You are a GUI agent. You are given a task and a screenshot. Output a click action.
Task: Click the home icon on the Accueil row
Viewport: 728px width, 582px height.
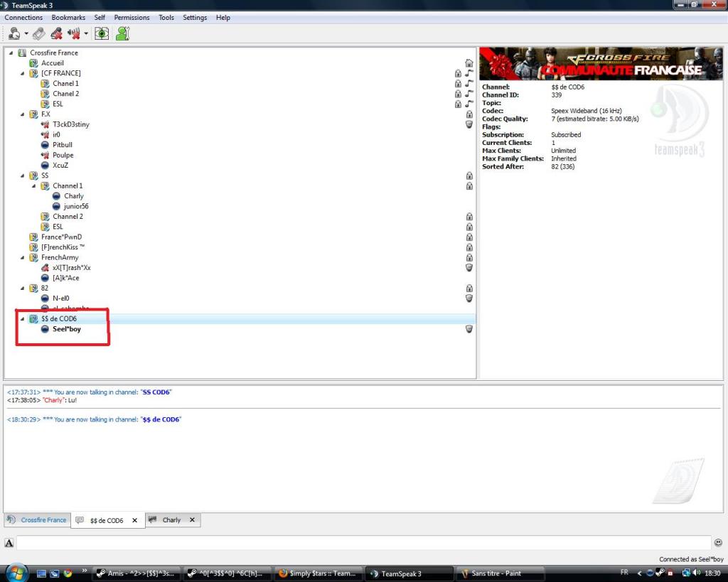point(469,63)
